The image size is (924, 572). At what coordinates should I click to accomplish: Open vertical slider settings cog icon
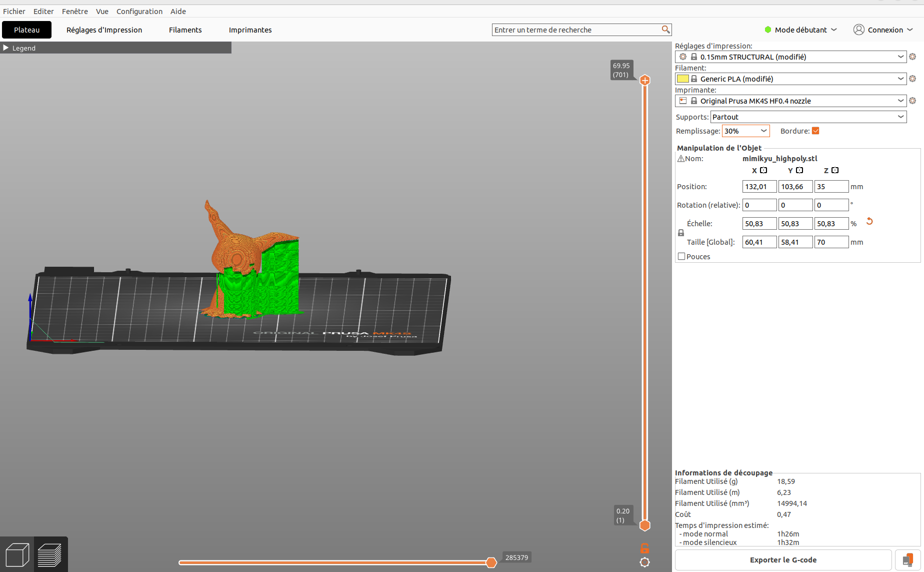coord(645,562)
